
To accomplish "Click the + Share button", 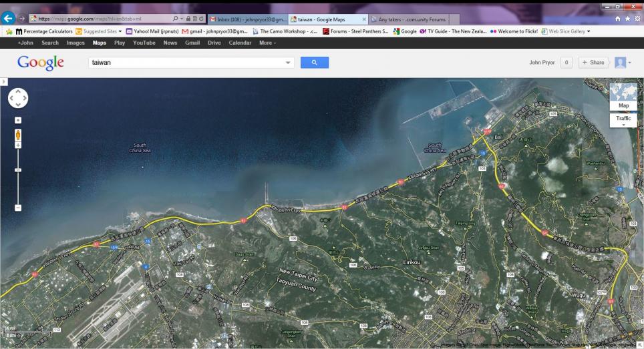I will pyautogui.click(x=593, y=62).
